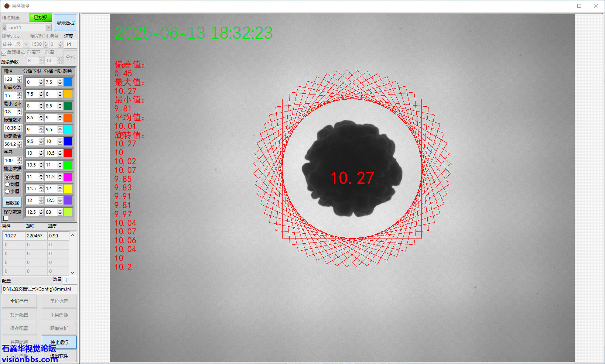
Task: Click the 显示数据 button at top right
Action: pyautogui.click(x=65, y=23)
